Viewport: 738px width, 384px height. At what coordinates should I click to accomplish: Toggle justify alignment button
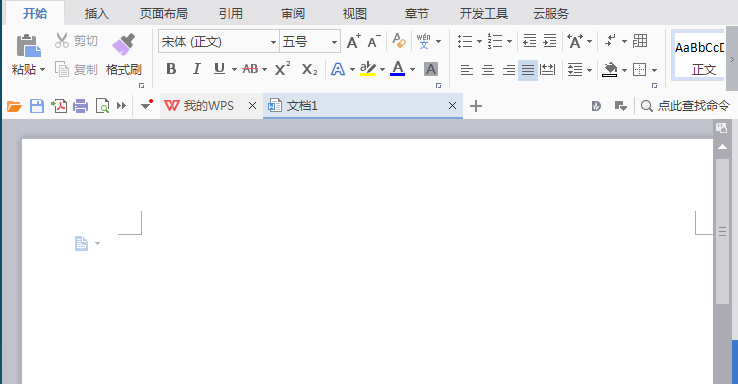[528, 70]
